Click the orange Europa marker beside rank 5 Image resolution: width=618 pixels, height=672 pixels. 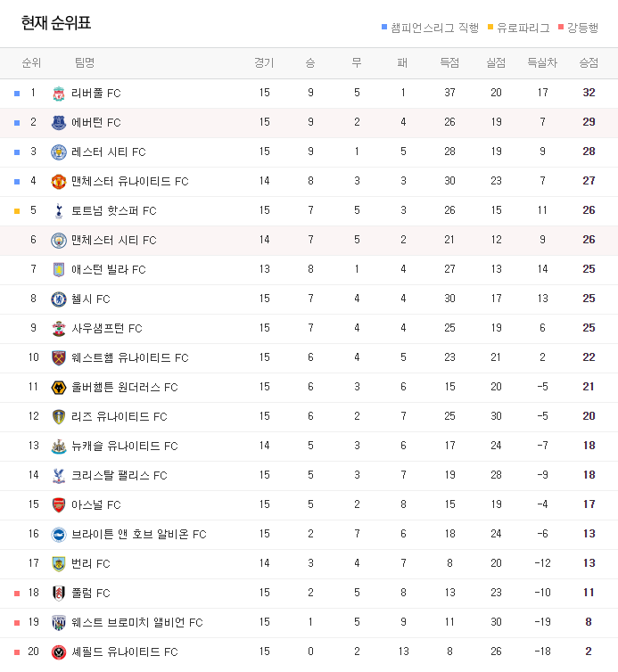[17, 211]
